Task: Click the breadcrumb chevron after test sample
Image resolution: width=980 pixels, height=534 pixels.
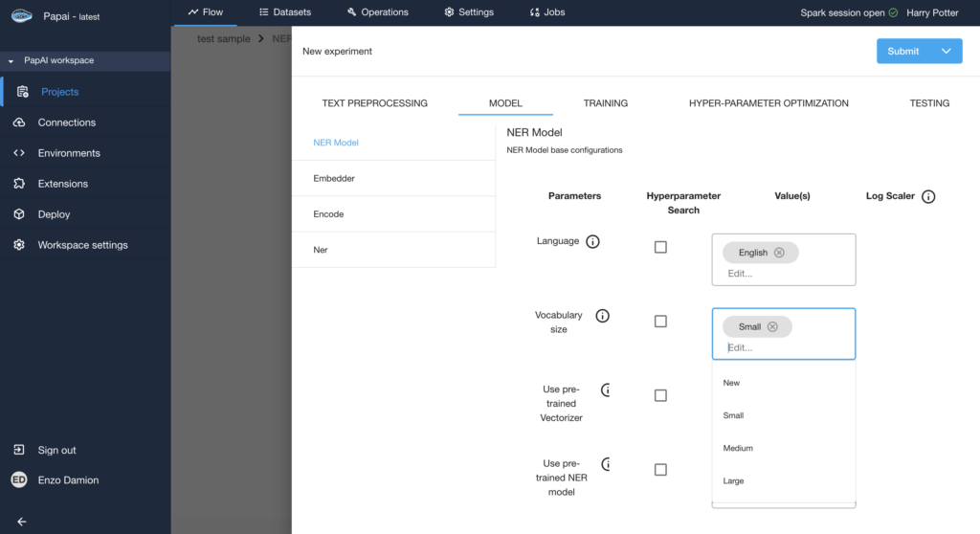Action: point(261,39)
